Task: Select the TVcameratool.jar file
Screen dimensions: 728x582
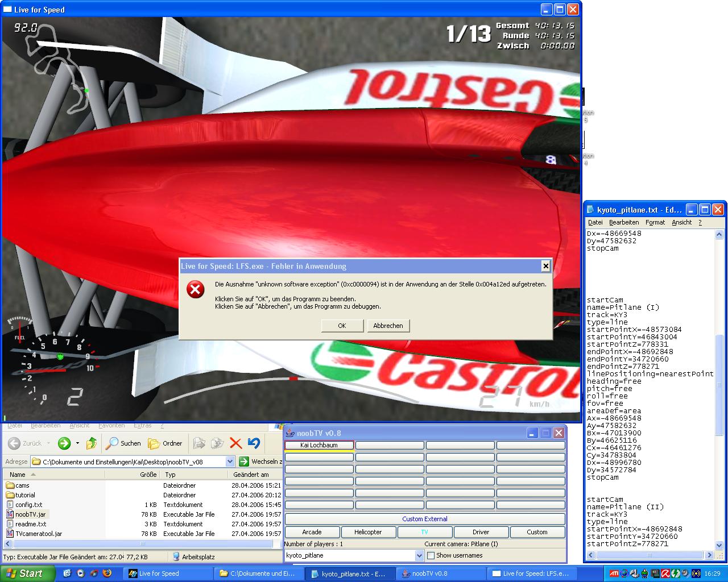Action: 34,534
